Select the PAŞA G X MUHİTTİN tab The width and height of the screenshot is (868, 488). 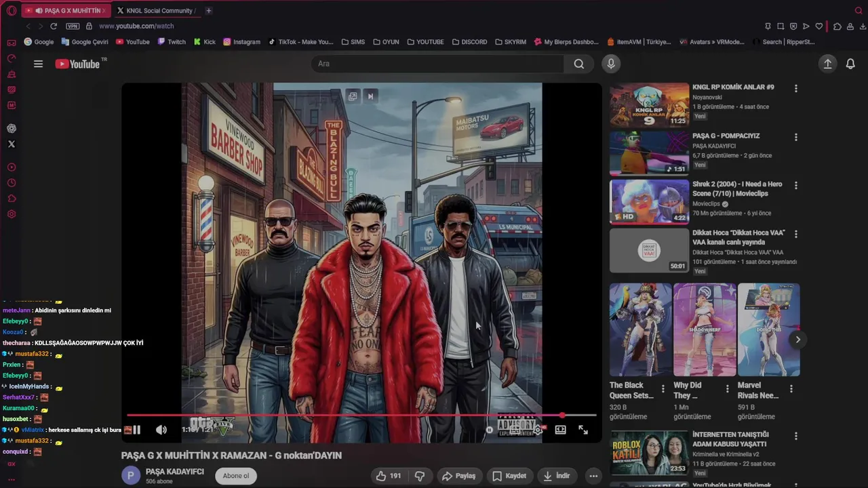(66, 11)
